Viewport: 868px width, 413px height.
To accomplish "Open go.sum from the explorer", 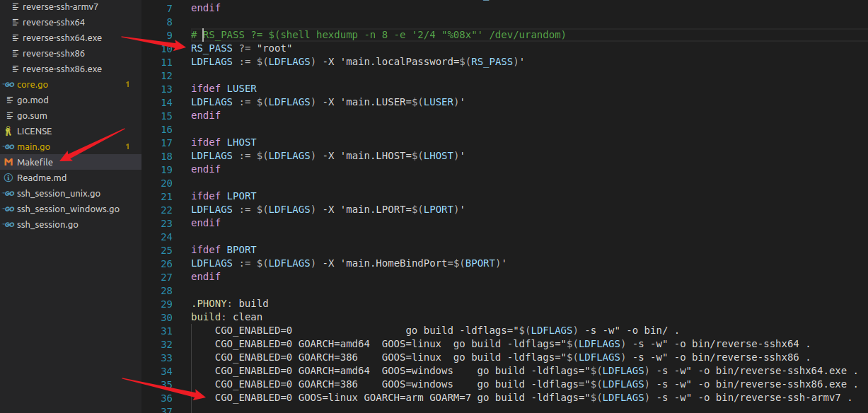I will pos(32,116).
